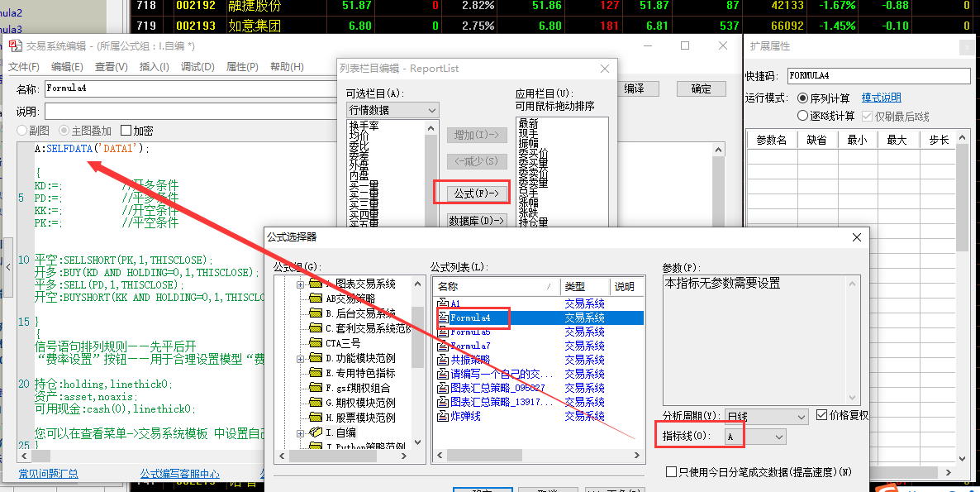980x492 pixels.
Task: Enable 只使用今日分笔成交数据 checkbox
Action: click(x=672, y=472)
